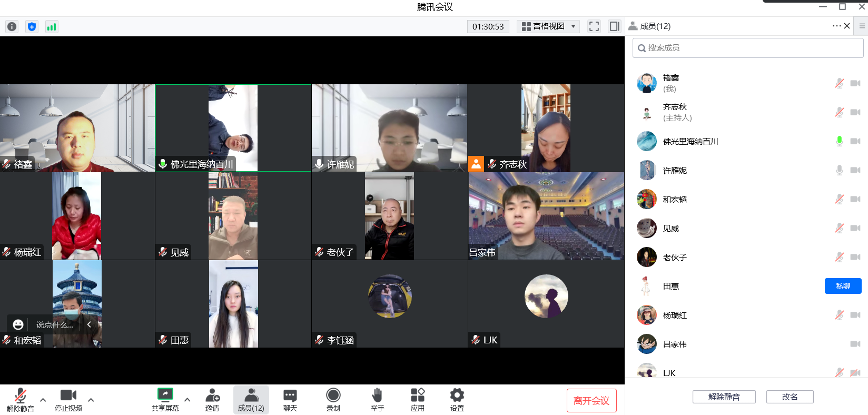Select 吕家伟's video tile
This screenshot has height=415, width=868.
point(546,216)
